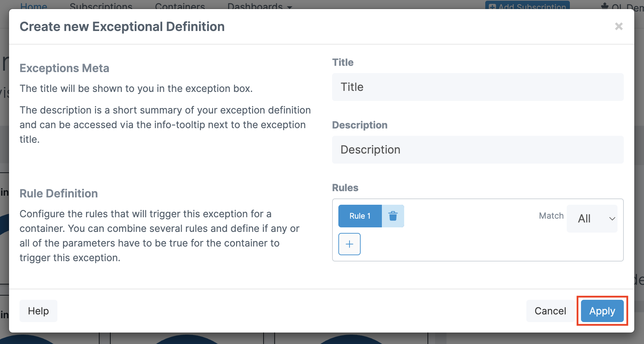Focus the Title input field
Image resolution: width=644 pixels, height=344 pixels.
point(478,87)
